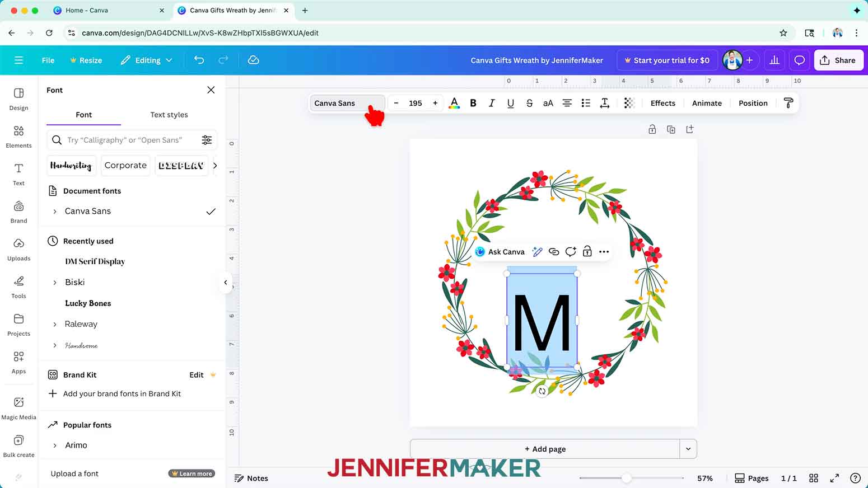This screenshot has height=488, width=868.
Task: Select the Font tab
Action: [x=83, y=115]
